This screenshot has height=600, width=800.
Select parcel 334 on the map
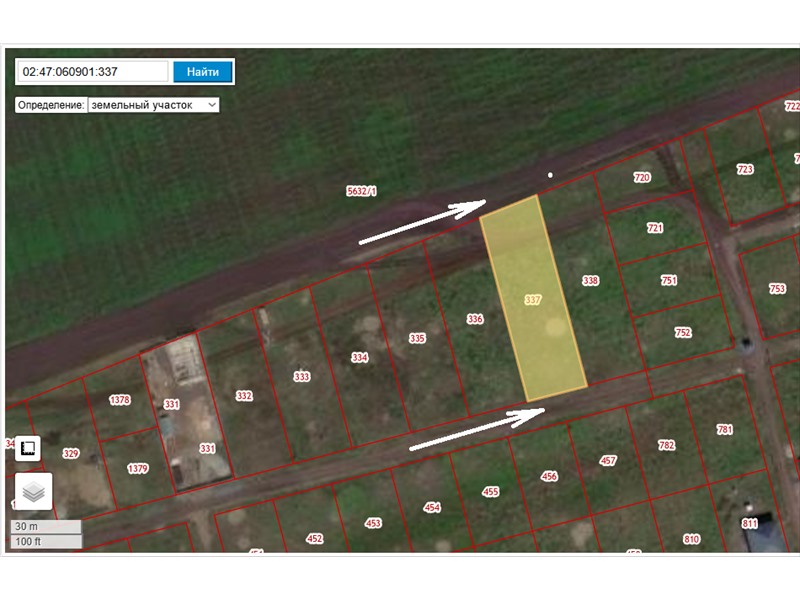tap(360, 357)
